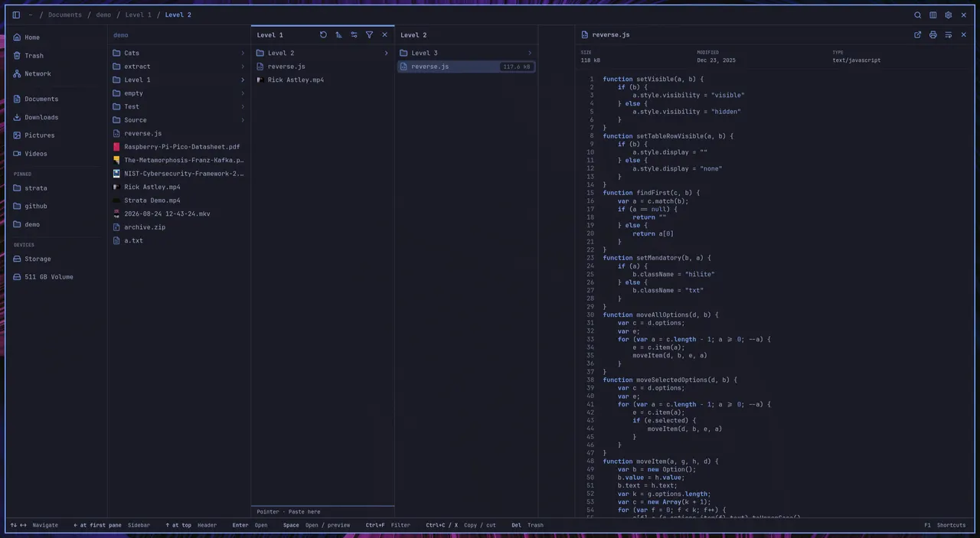Click code line 1 function setVisible
The image size is (980, 538).
(x=653, y=79)
